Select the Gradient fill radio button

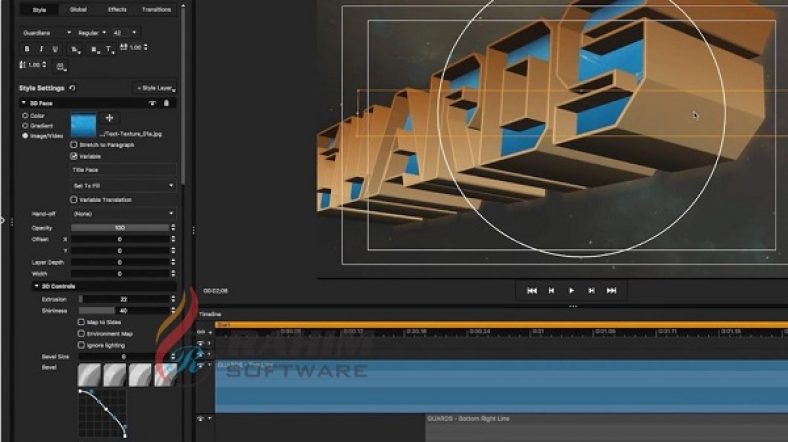click(x=25, y=125)
